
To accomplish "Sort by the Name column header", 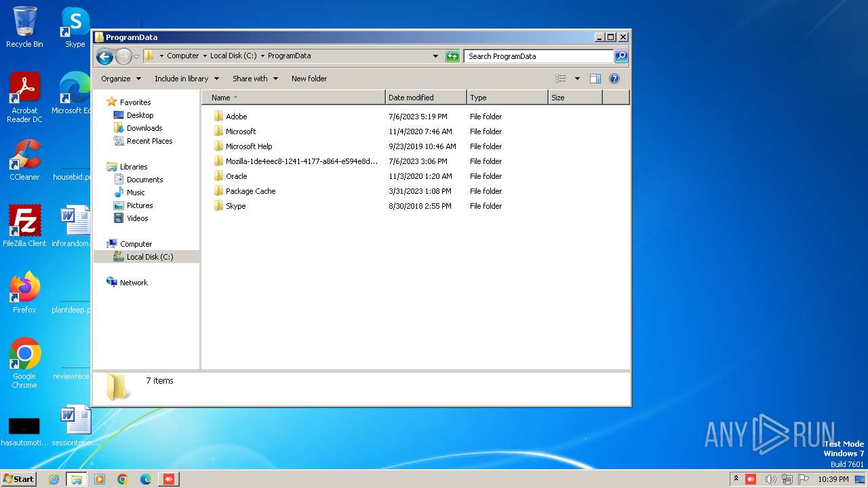I will tap(293, 98).
